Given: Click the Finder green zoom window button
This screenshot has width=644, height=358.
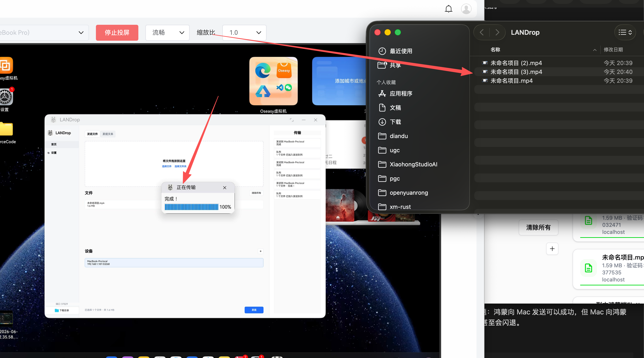Looking at the screenshot, I should (x=398, y=33).
